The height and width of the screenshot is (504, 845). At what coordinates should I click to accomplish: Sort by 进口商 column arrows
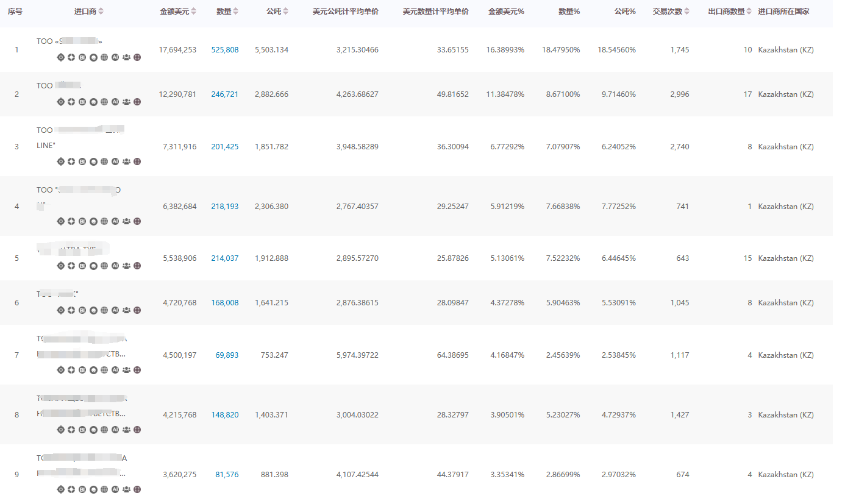(x=101, y=12)
